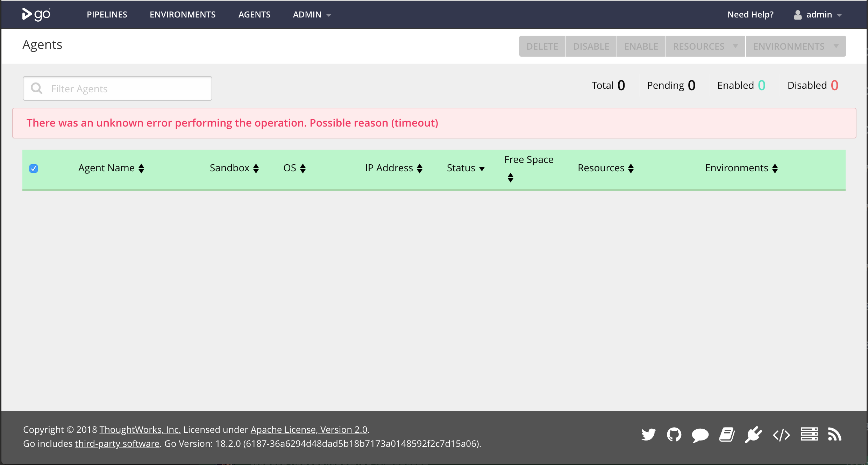Toggle the select-all agents checkbox

tap(34, 169)
